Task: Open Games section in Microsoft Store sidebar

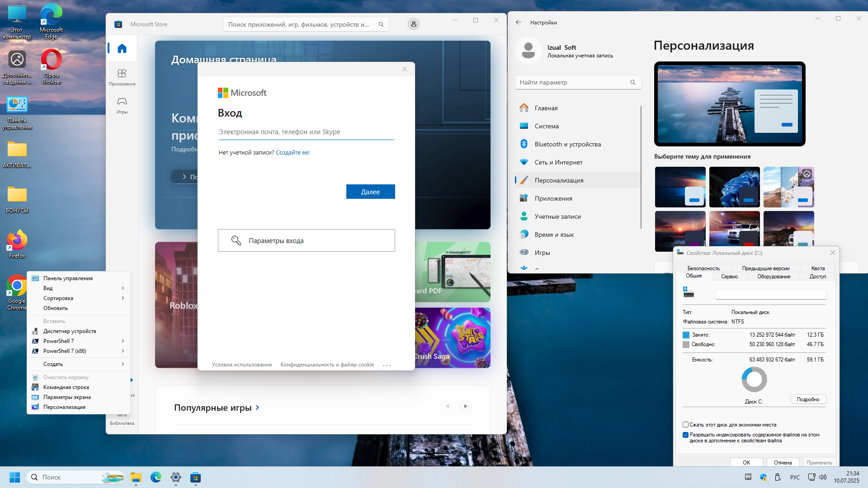Action: click(x=122, y=105)
